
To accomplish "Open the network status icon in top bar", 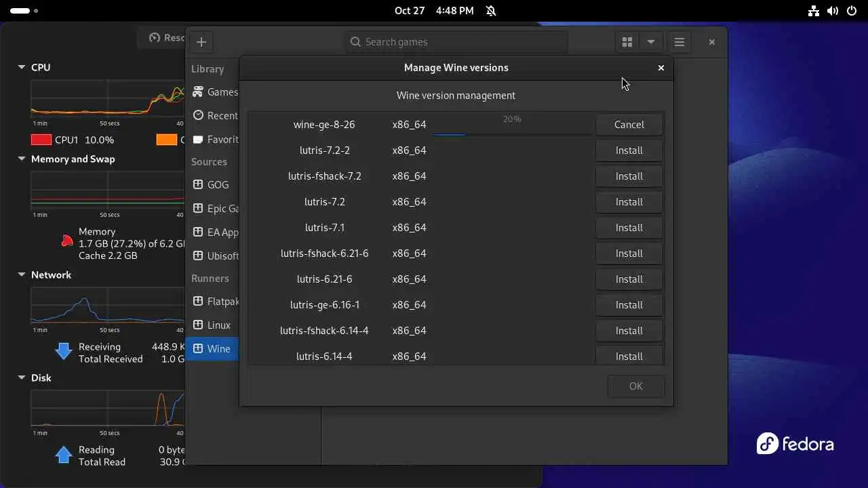I will [814, 11].
